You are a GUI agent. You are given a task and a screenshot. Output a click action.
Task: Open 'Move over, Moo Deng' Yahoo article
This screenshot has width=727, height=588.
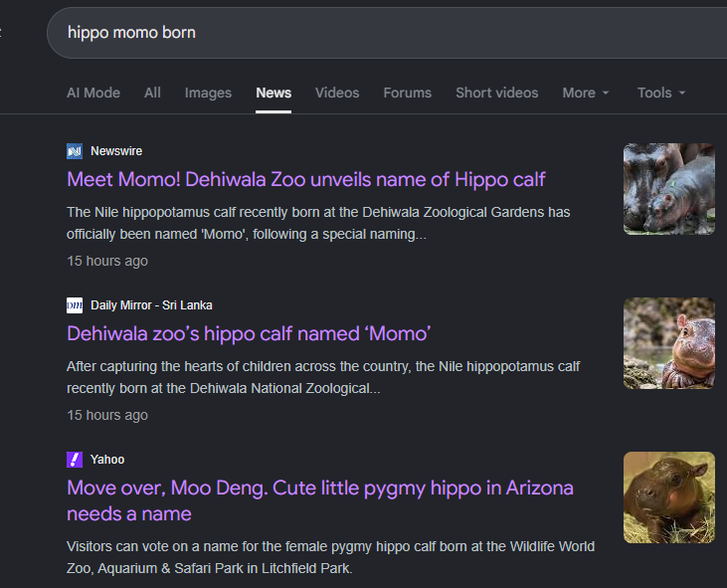[x=320, y=500]
